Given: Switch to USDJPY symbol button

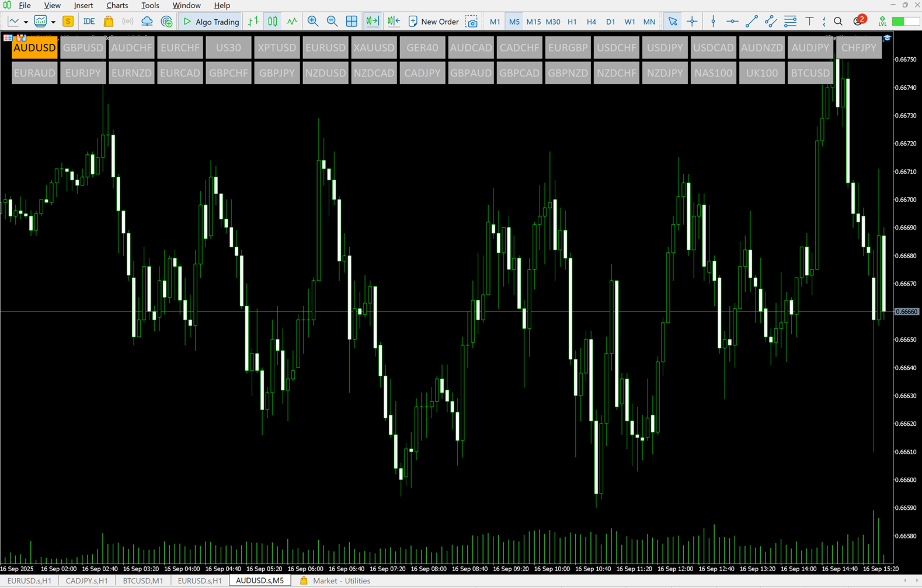Looking at the screenshot, I should pos(664,48).
